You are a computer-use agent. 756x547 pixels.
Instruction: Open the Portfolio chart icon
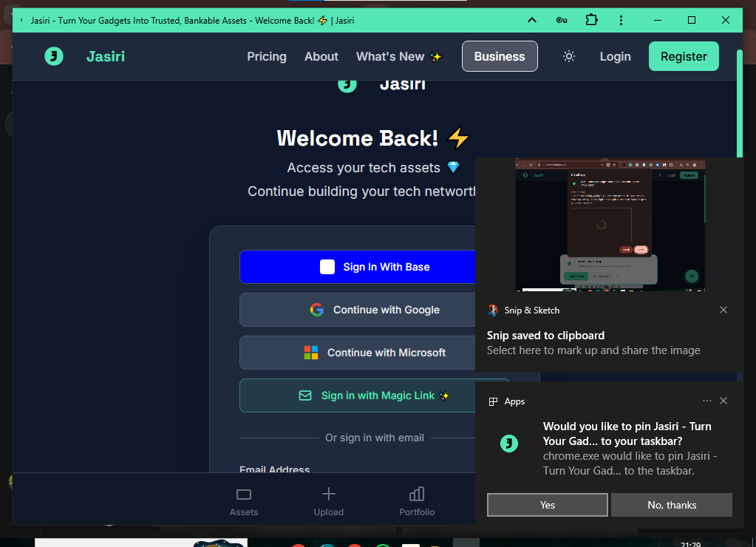416,494
